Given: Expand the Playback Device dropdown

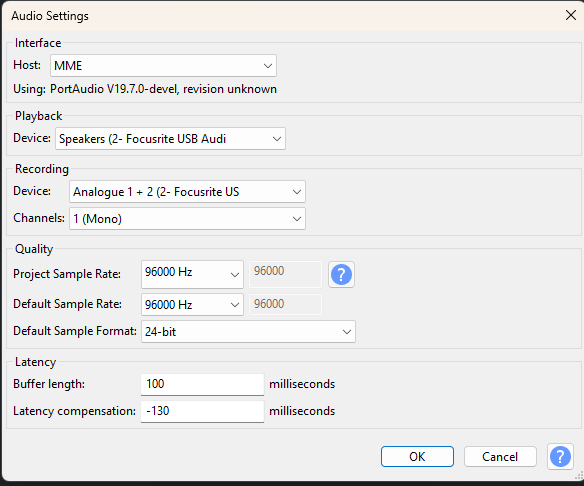Looking at the screenshot, I should pos(170,139).
